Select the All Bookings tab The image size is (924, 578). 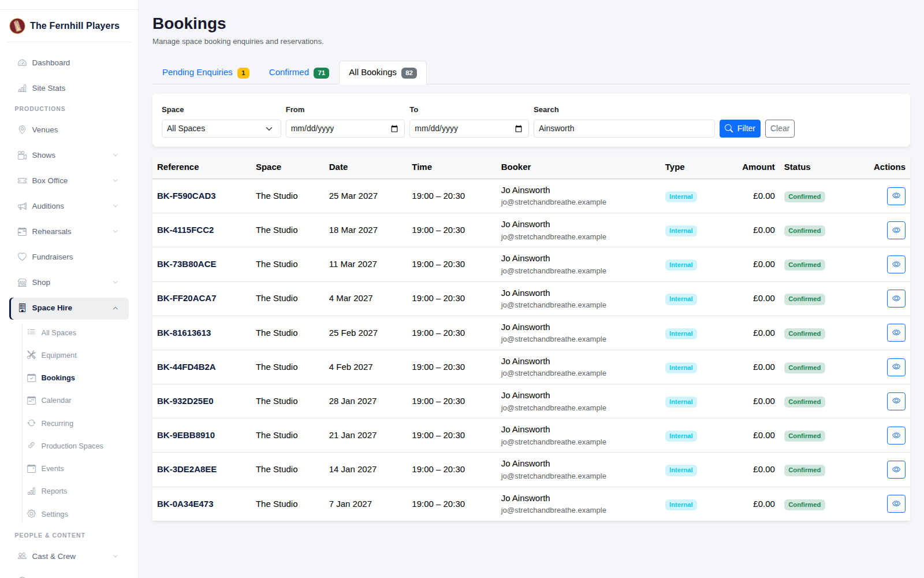click(x=382, y=72)
